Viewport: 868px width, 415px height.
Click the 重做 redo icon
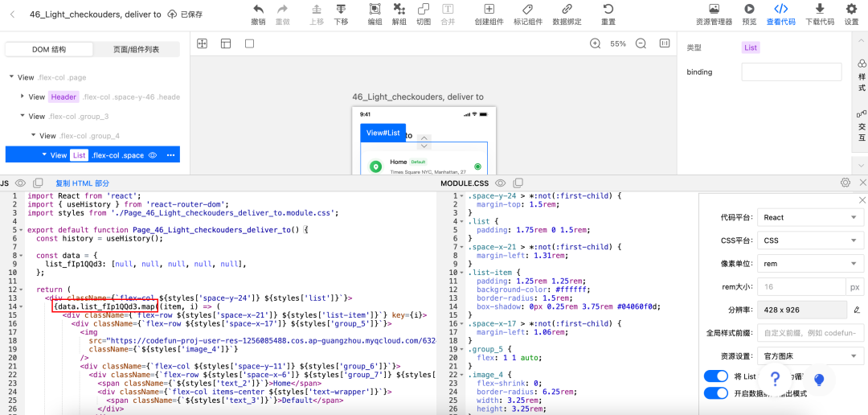pyautogui.click(x=282, y=9)
